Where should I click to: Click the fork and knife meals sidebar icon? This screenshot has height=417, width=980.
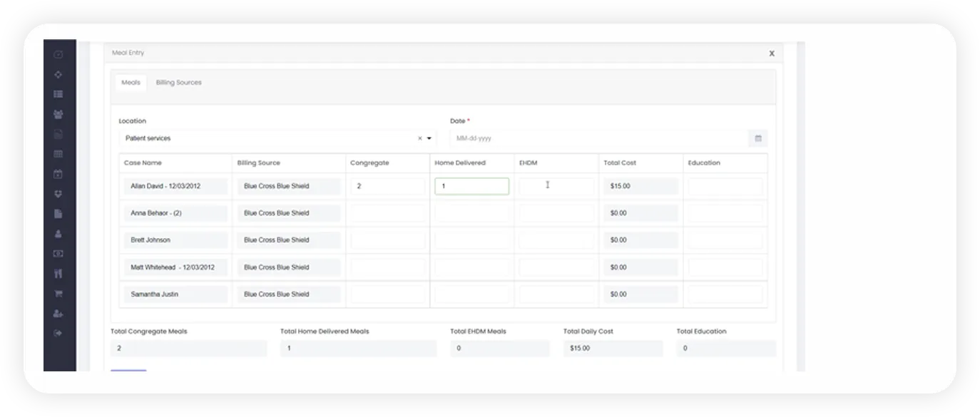58,273
